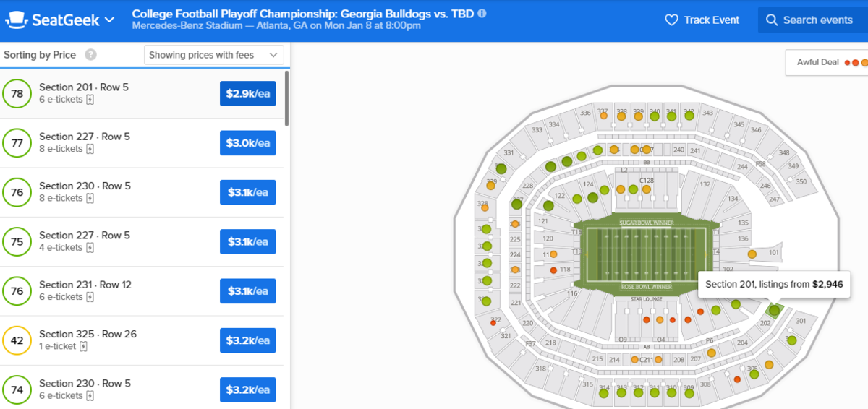Click the magnifier icon in Search events
The image size is (868, 409).
772,20
